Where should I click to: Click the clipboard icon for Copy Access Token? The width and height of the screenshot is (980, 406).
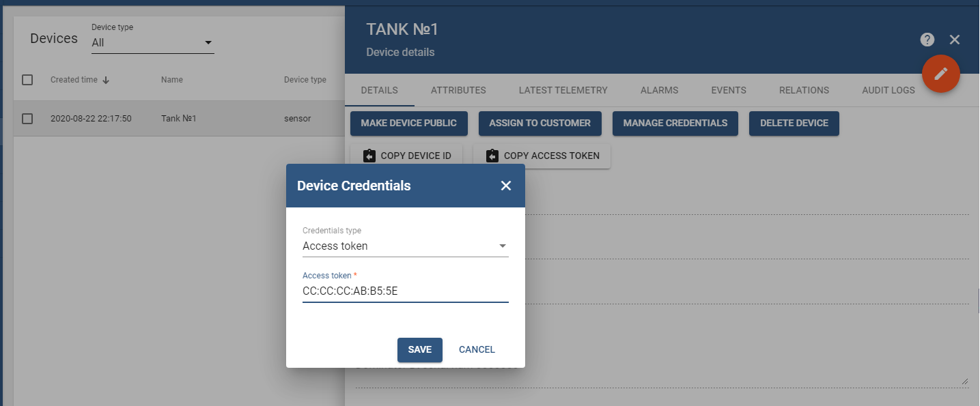point(492,156)
